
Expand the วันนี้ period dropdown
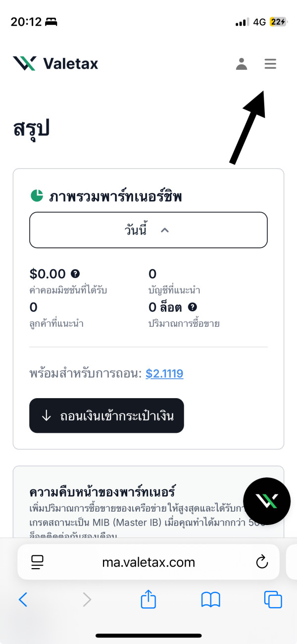[x=148, y=230]
